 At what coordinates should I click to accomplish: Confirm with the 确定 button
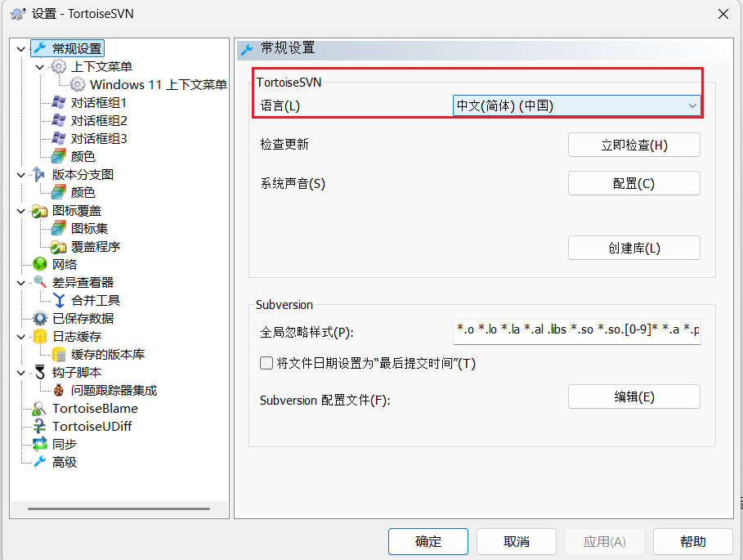427,541
